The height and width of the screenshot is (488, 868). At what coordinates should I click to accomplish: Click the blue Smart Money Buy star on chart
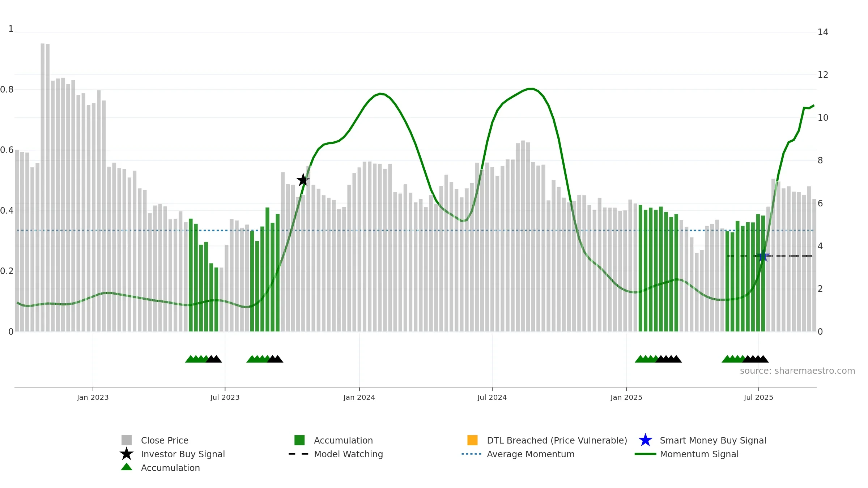pos(763,256)
